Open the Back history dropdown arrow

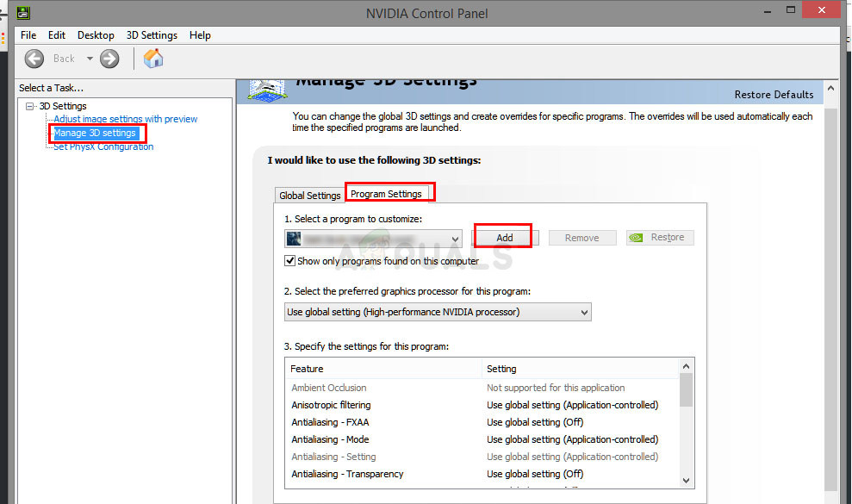click(x=90, y=59)
